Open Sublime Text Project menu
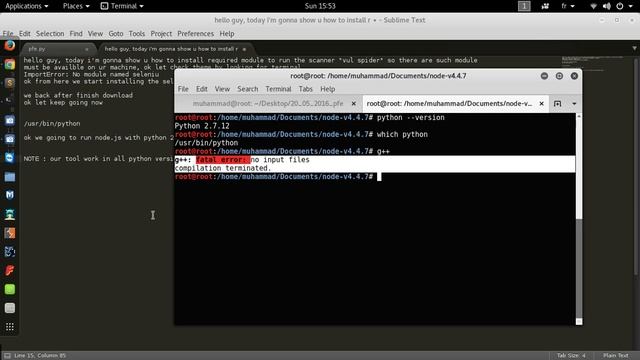This screenshot has height=360, width=640. [x=161, y=33]
